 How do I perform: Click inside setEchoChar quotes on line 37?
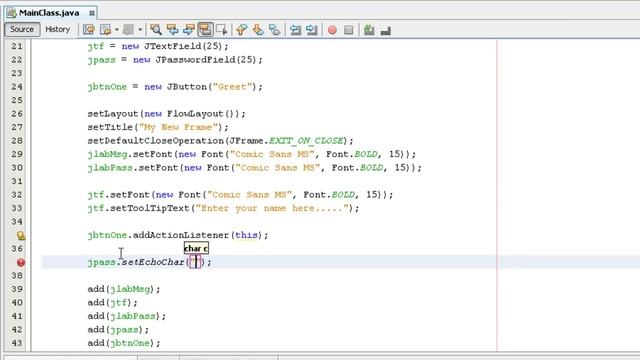196,262
